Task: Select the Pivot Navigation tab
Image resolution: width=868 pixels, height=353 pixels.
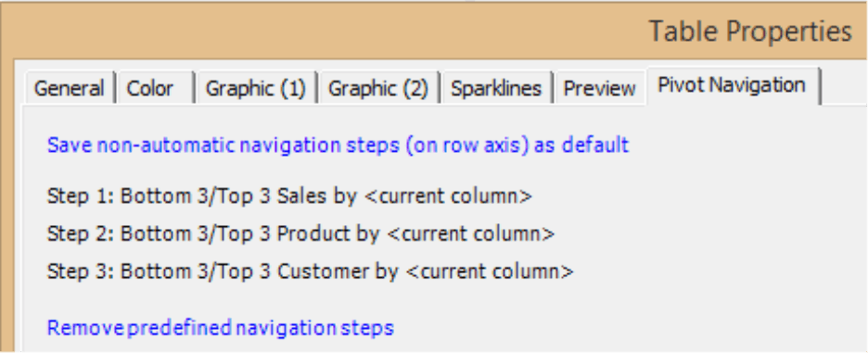Action: point(732,85)
